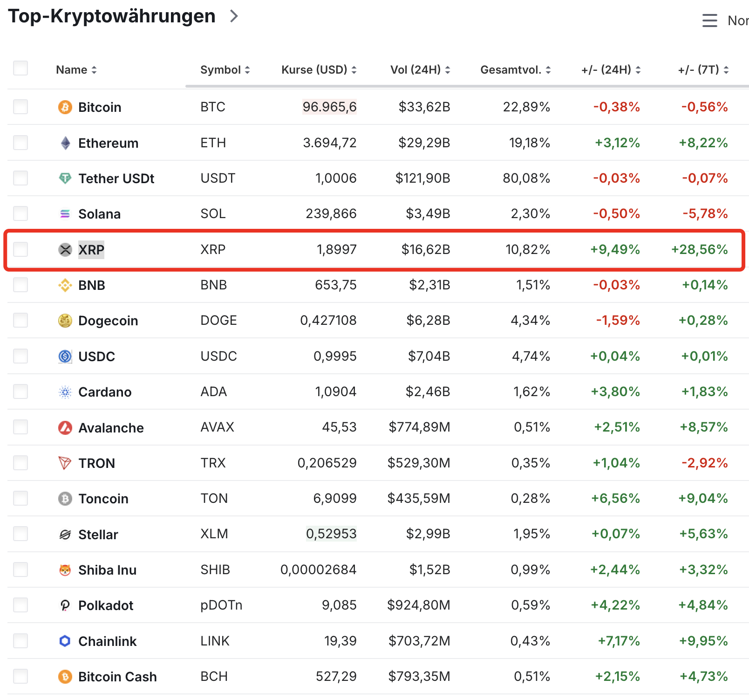
Task: Click Ethereum Gesamtvol. 19,18%
Action: (530, 143)
